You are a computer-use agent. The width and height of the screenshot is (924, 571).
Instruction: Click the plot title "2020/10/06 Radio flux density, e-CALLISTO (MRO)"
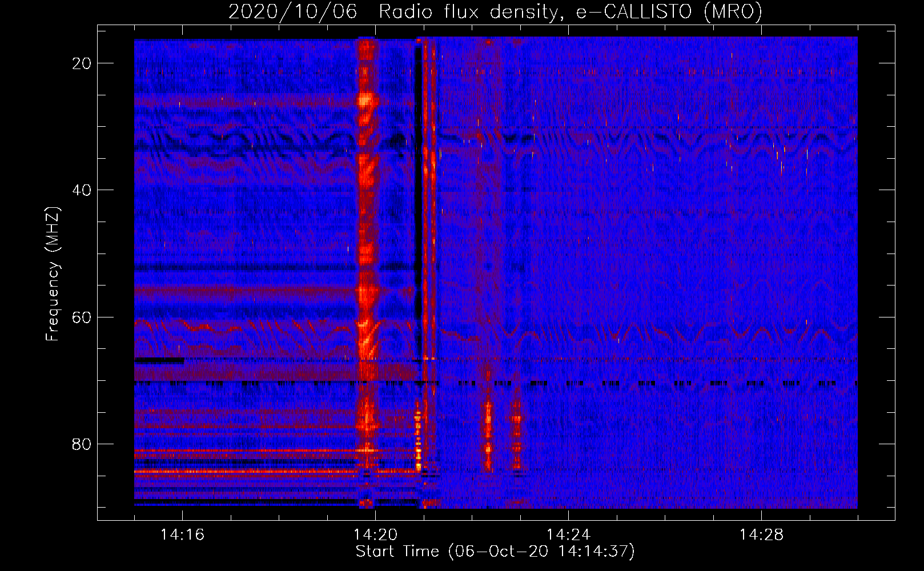495,11
